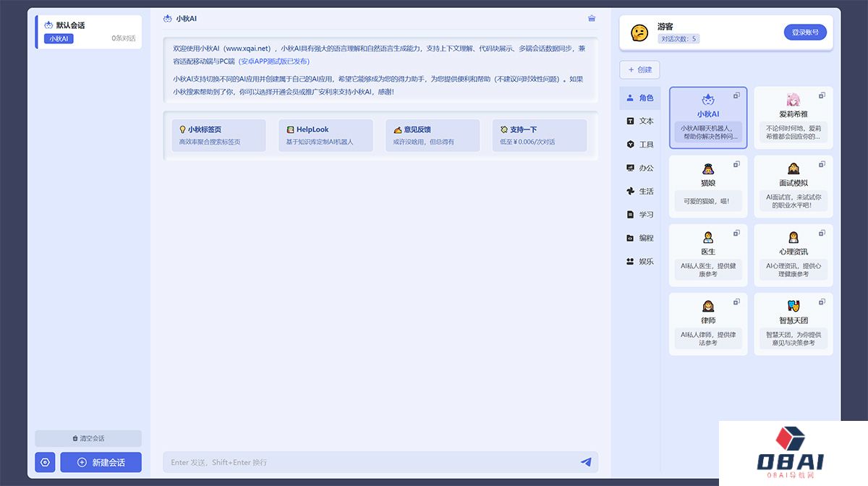Viewport: 868px width, 486px height.
Task: Click the 智慧天团 masks icon
Action: 793,306
